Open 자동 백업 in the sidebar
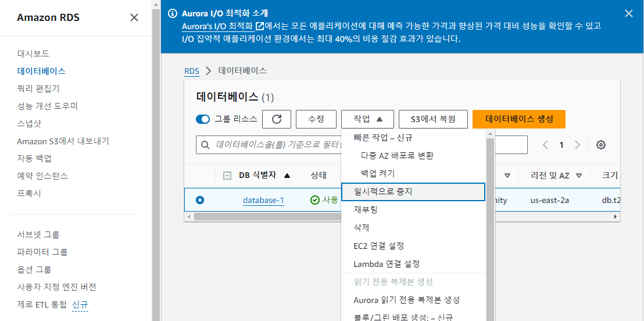644x321 pixels. coord(34,158)
